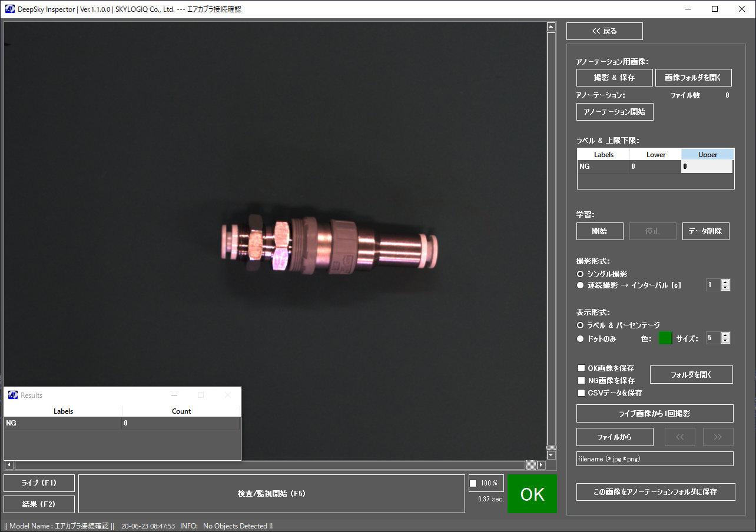Open the green dot color swatch
Viewport: 756px width, 532px height.
click(665, 338)
